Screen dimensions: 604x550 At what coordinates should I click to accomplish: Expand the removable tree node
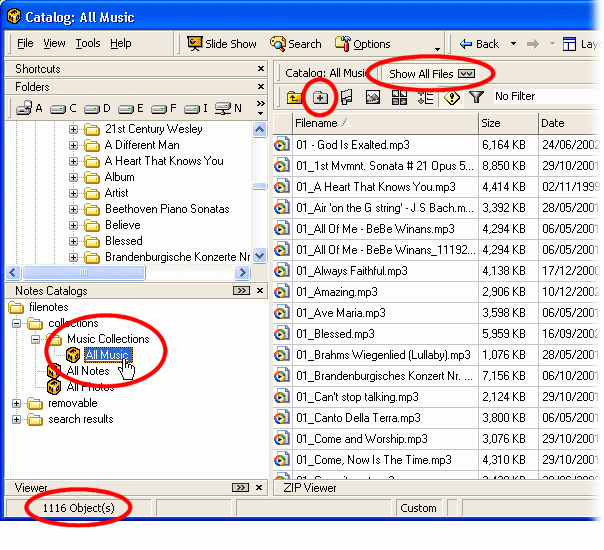click(17, 403)
